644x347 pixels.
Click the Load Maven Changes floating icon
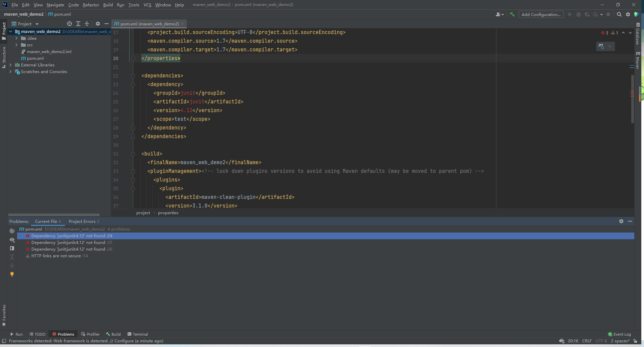click(x=601, y=46)
